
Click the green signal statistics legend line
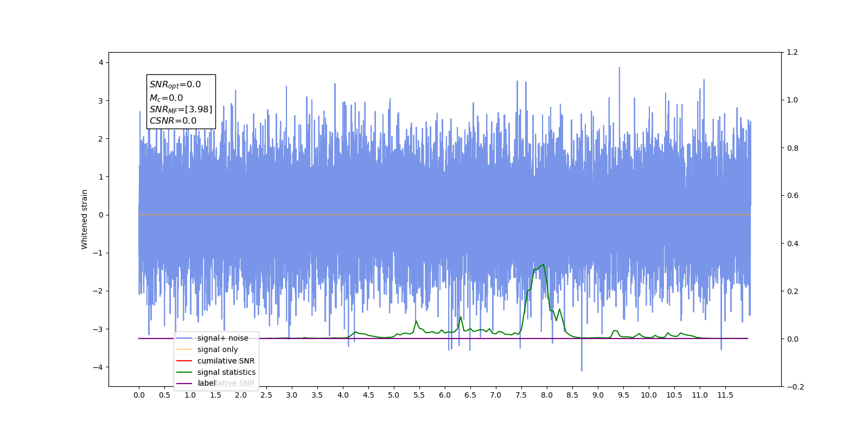point(184,372)
